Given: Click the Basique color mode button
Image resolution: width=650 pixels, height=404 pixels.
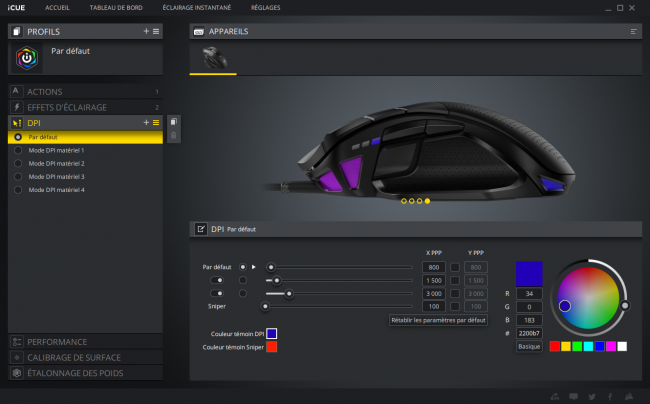Looking at the screenshot, I should pyautogui.click(x=529, y=346).
